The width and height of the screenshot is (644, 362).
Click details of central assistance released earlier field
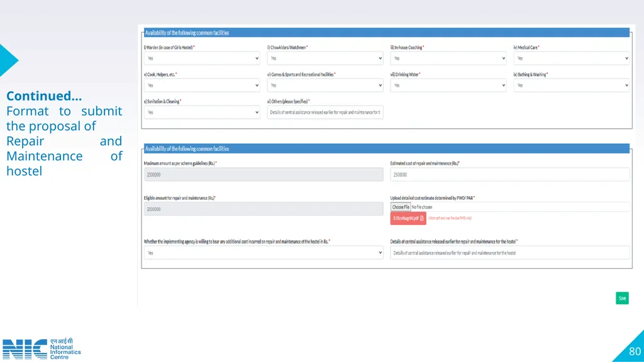509,253
